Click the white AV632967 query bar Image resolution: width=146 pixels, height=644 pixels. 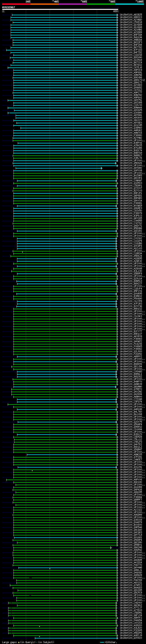[60, 9]
